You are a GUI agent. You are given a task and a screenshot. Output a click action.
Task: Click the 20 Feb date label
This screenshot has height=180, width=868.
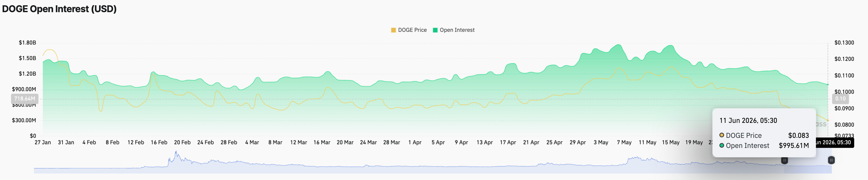pos(182,142)
